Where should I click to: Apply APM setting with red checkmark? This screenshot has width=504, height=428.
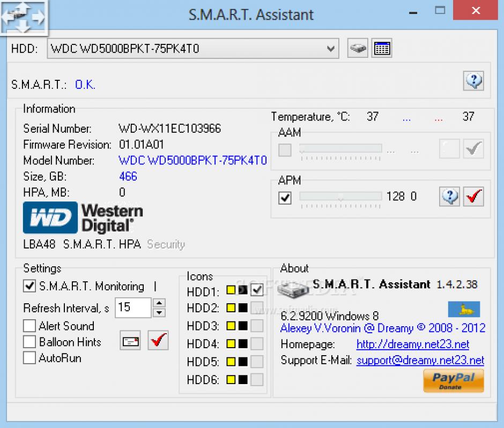473,197
